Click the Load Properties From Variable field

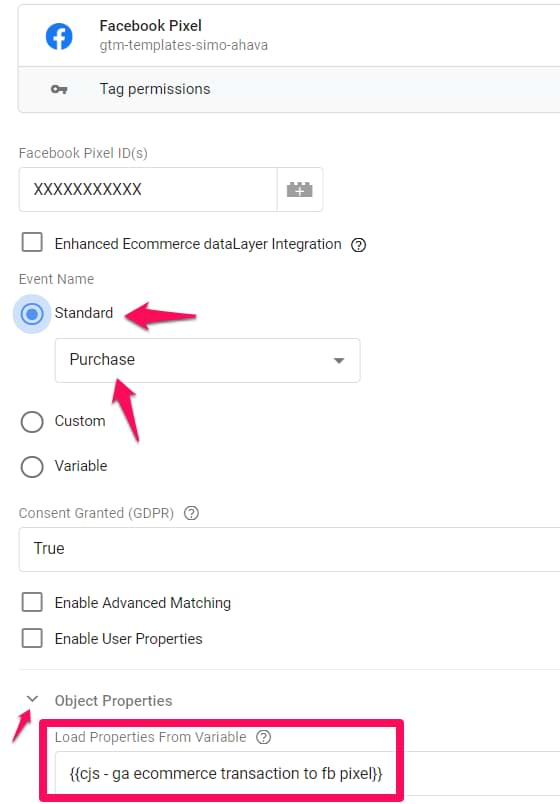(226, 773)
